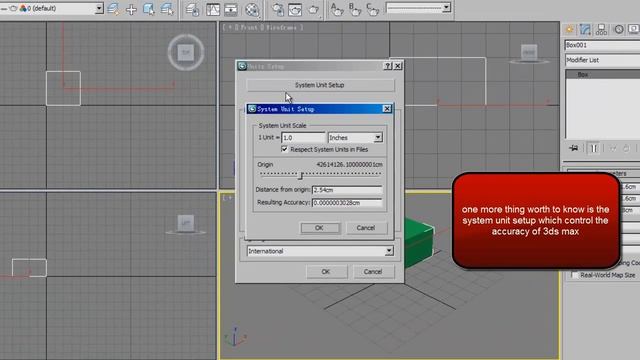Click the layer color swatch in layer toolbar
This screenshot has height=360, width=640.
coord(23,8)
